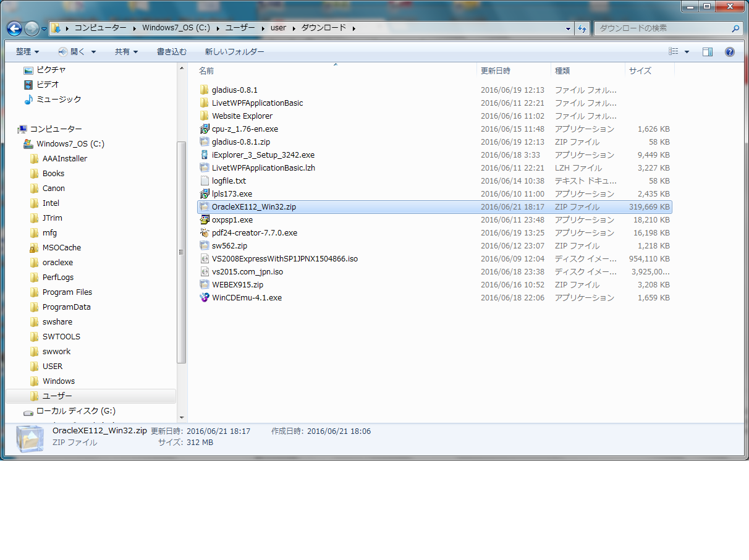Open address bar history dropdown arrow
This screenshot has height=560, width=749.
[x=569, y=28]
